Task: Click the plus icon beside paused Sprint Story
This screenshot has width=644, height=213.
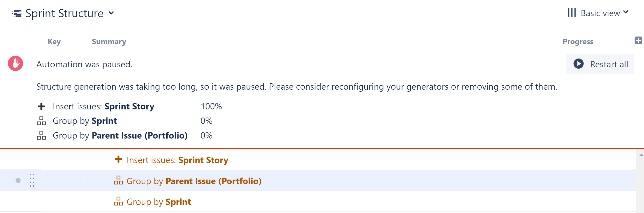Action: coord(41,107)
